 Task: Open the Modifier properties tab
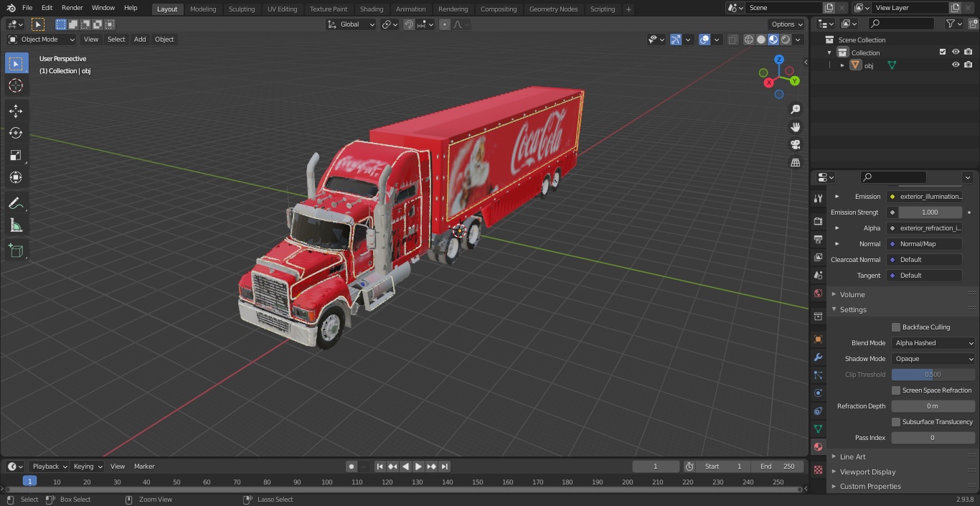pyautogui.click(x=818, y=357)
